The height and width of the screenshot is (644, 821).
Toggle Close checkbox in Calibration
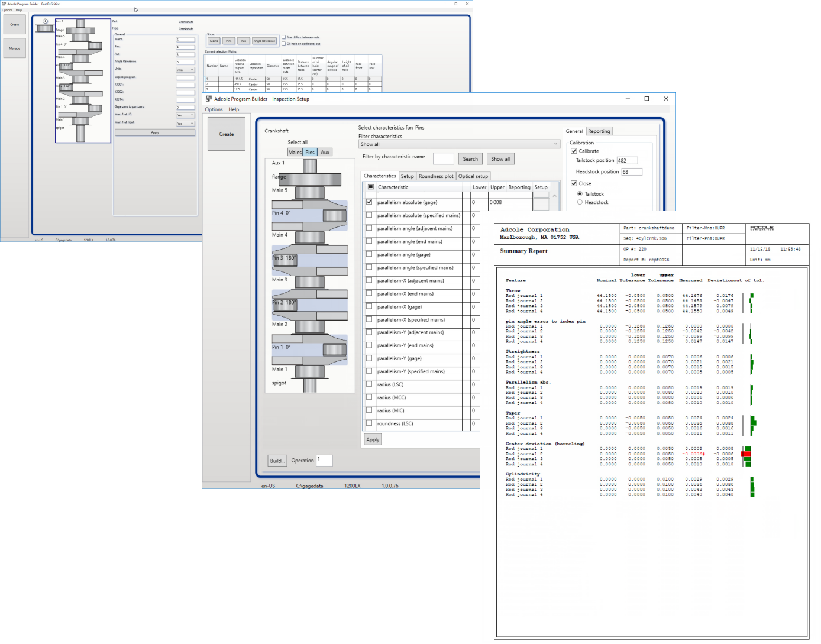pyautogui.click(x=574, y=183)
